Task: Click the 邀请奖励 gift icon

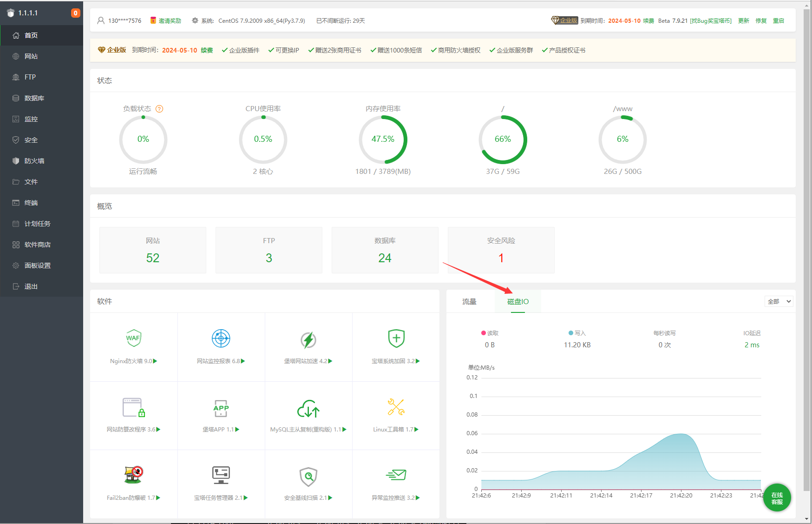Action: (153, 20)
